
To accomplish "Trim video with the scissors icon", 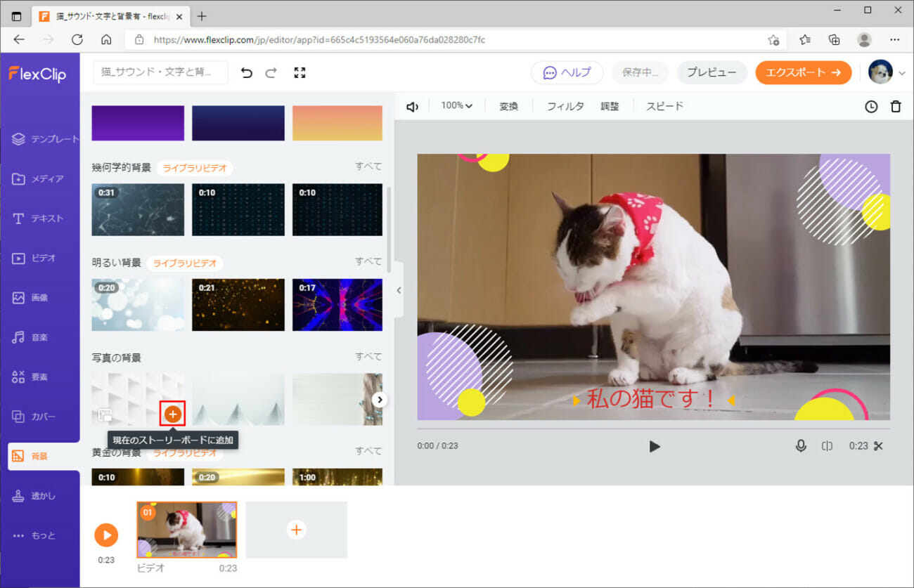I will point(878,446).
